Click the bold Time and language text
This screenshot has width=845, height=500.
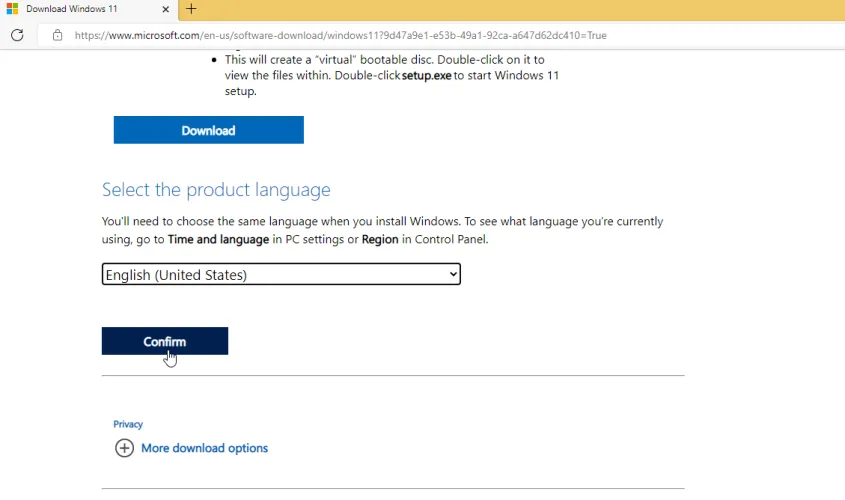[x=218, y=239]
